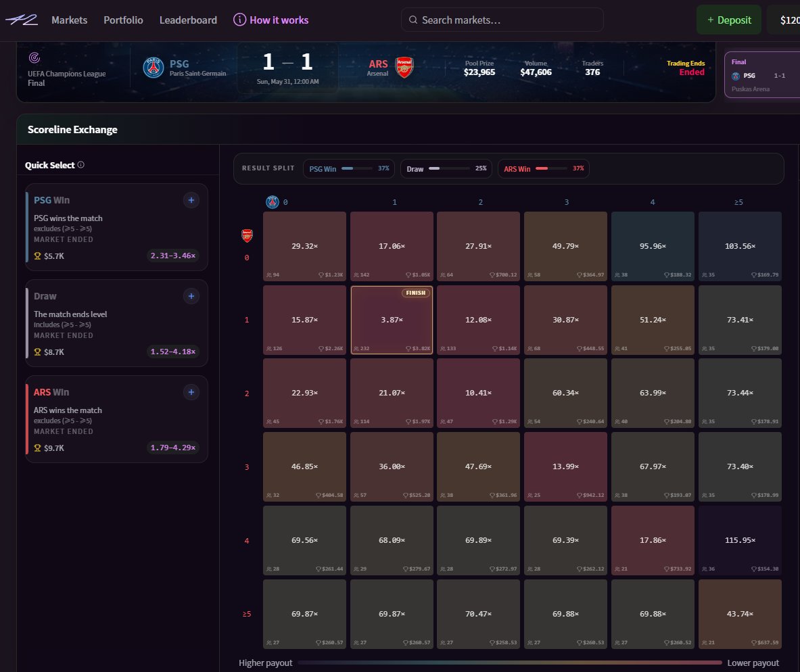800x672 pixels.
Task: Open the Portfolio page
Action: 124,20
